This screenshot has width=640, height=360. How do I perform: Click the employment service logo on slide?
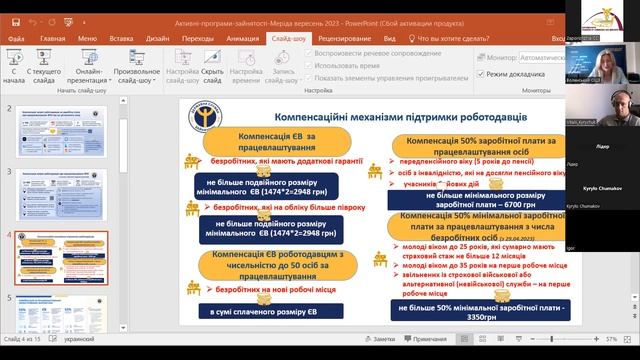coord(205,116)
